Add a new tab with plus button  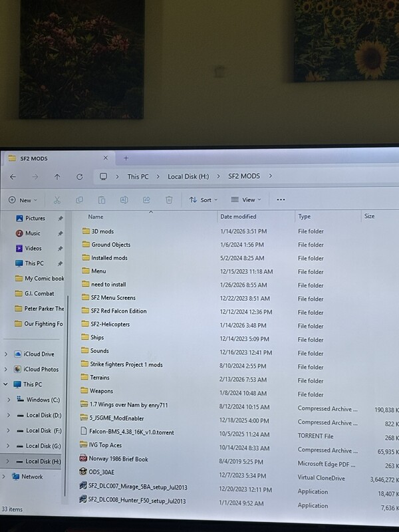(x=126, y=158)
